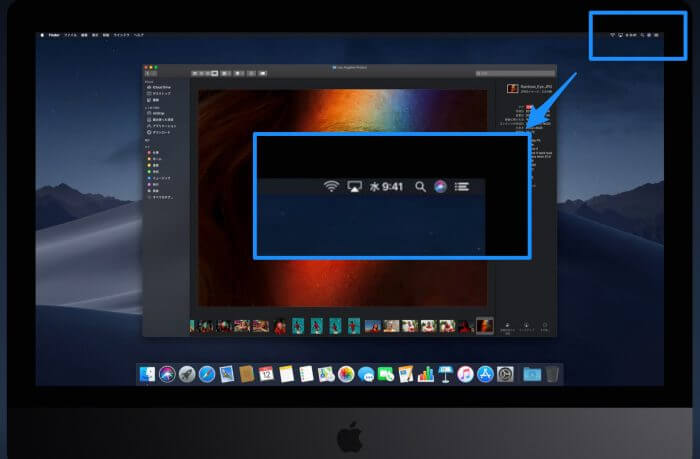This screenshot has width=700, height=459.
Task: Open Finder from the Dock
Action: point(147,374)
